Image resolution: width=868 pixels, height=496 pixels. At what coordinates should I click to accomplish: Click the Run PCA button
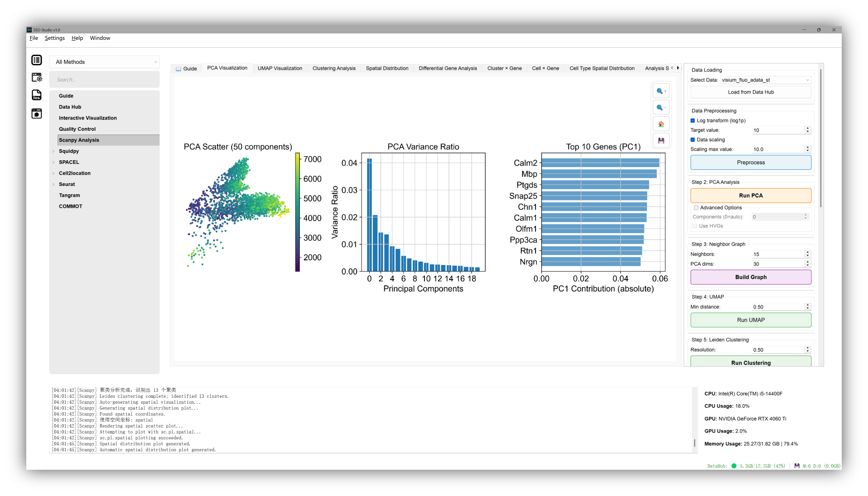tap(750, 196)
